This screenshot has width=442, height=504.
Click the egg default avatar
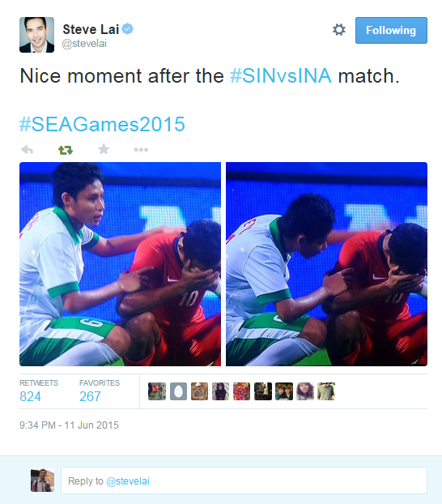pos(178,391)
